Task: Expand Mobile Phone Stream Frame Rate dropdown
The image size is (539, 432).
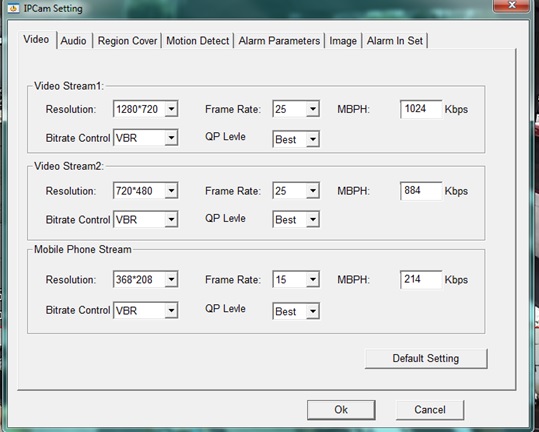Action: click(x=296, y=279)
